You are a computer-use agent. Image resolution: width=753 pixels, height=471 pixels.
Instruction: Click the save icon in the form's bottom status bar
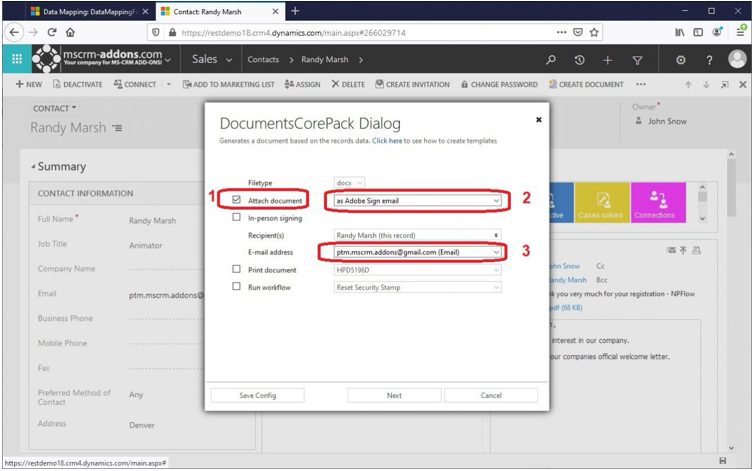(723, 460)
